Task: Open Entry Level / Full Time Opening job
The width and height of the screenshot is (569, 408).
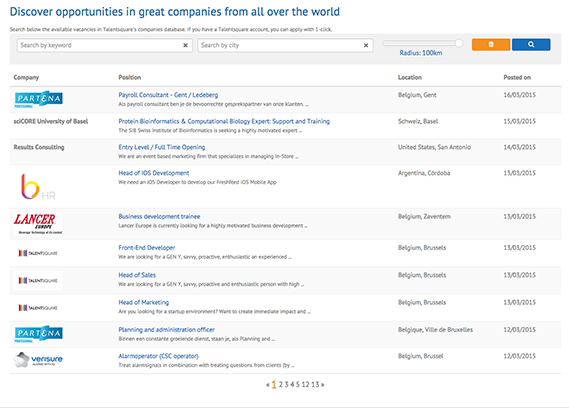Action: click(x=161, y=147)
